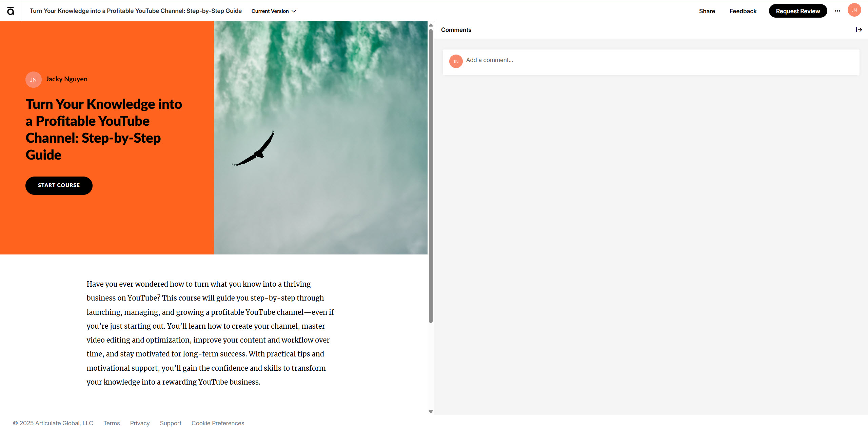Image resolution: width=868 pixels, height=431 pixels.
Task: Click the JN avatar beside Jacky Nguyen
Action: point(34,80)
